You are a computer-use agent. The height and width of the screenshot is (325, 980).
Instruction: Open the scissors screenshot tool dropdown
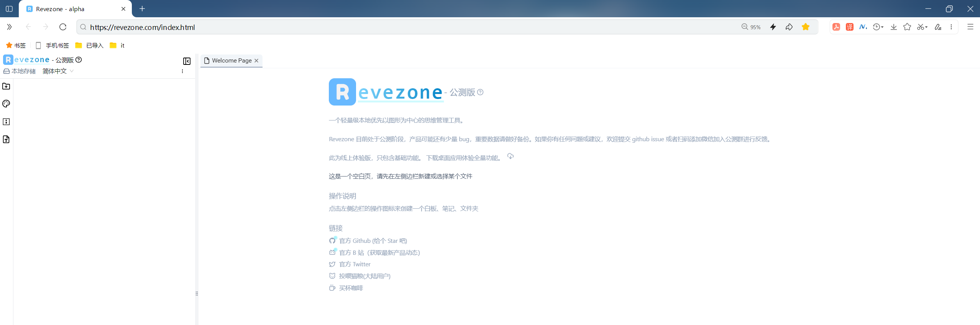tap(922, 27)
